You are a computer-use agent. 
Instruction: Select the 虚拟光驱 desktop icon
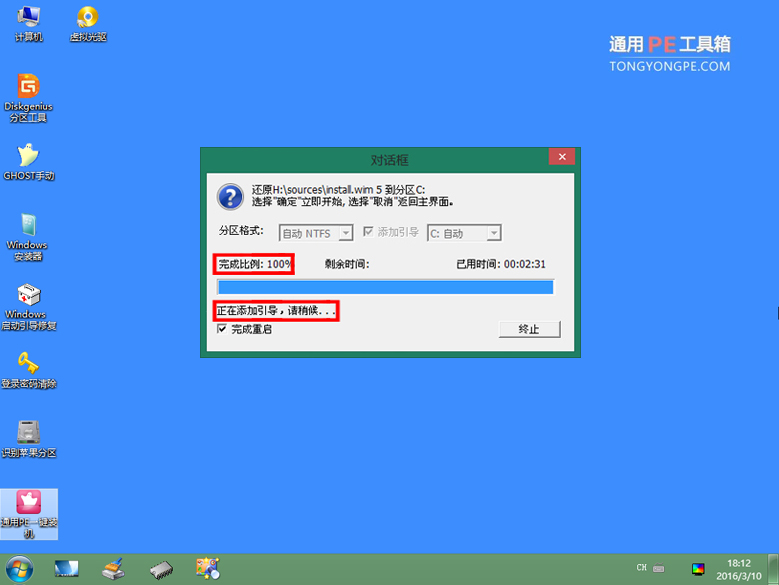coord(88,24)
